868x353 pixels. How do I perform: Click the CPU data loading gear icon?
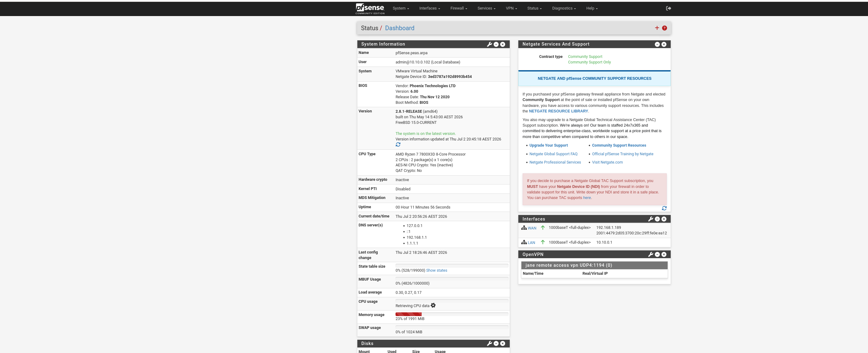pyautogui.click(x=433, y=306)
